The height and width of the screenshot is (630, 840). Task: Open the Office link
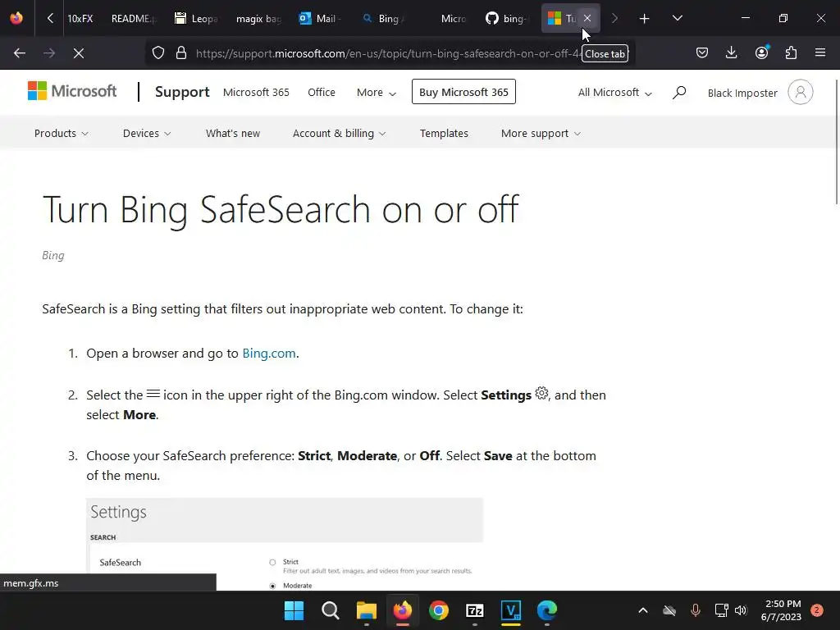tap(322, 92)
